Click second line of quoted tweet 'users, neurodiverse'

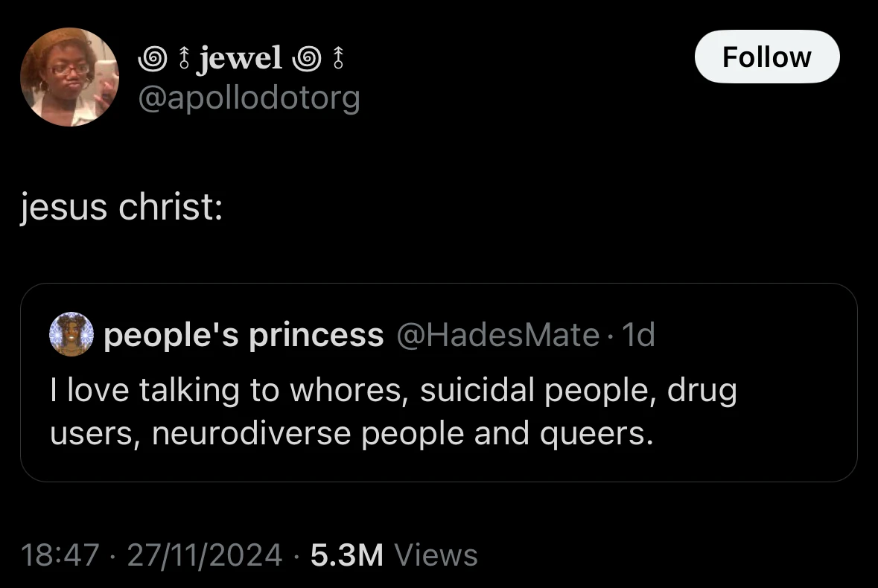click(351, 434)
